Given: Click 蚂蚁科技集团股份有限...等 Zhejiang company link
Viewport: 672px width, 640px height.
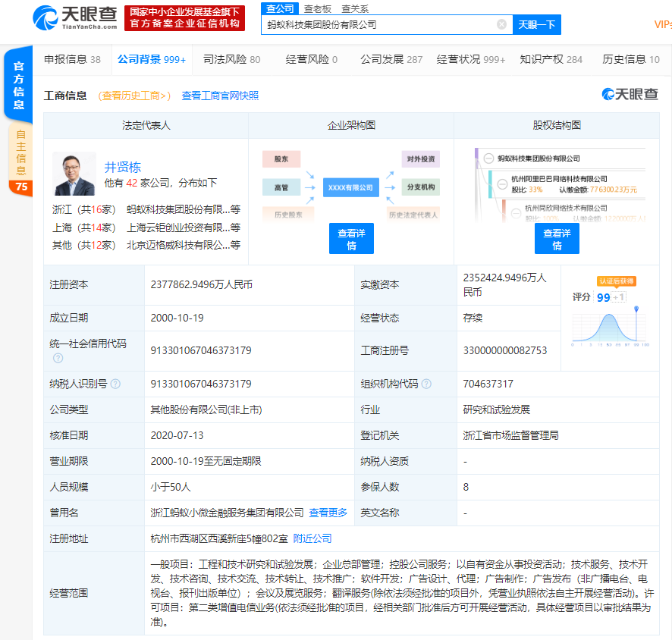Looking at the screenshot, I should click(x=184, y=209).
